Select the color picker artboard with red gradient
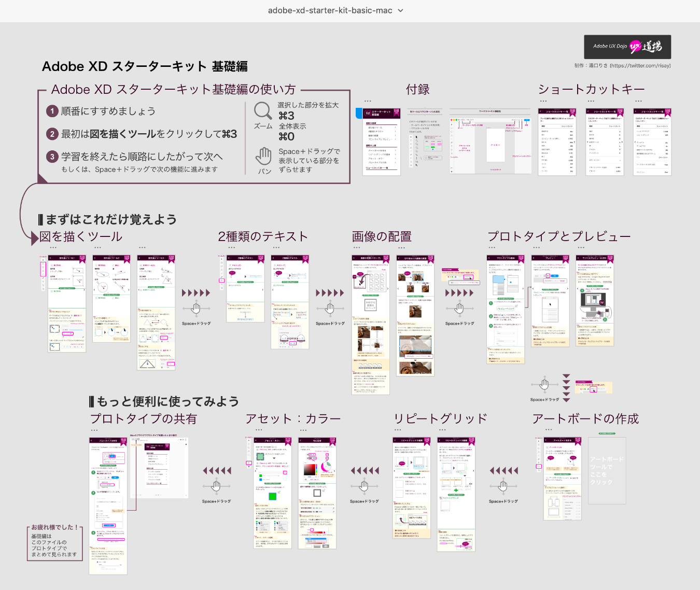 pyautogui.click(x=317, y=493)
